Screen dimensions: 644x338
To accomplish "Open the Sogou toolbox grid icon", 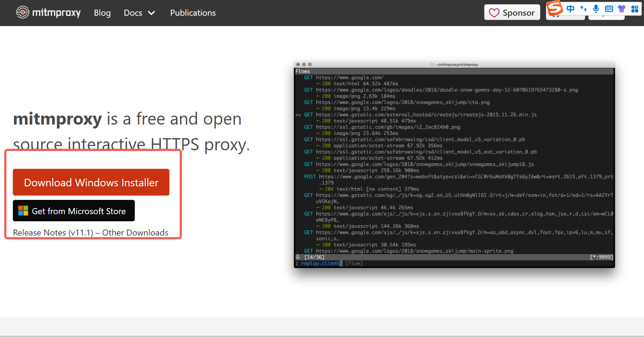I will click(635, 9).
